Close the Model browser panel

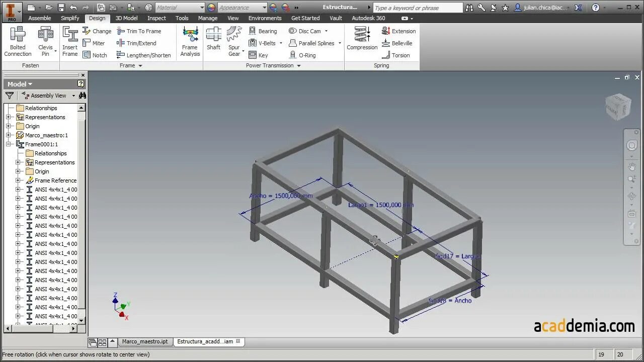83,75
